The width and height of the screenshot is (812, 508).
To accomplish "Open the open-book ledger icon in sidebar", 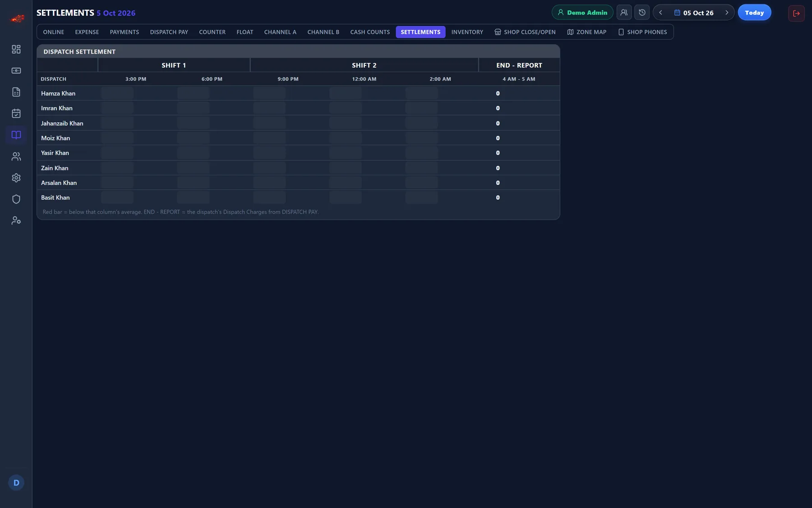I will (x=16, y=135).
